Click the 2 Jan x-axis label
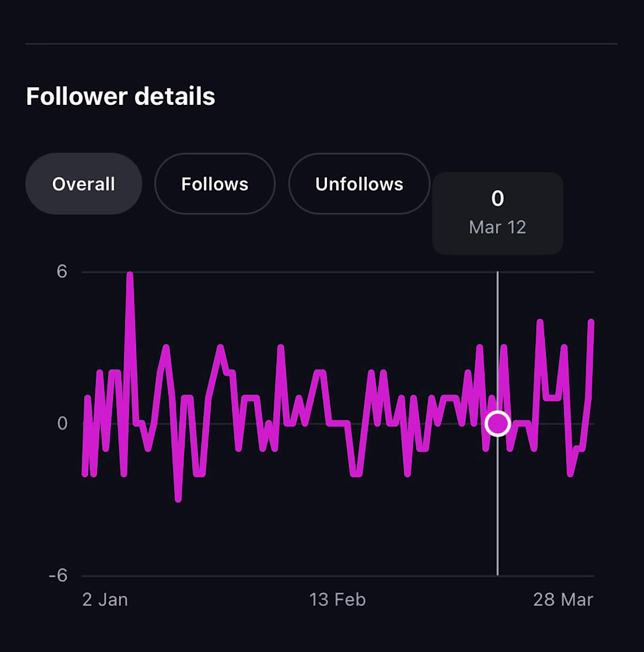The image size is (644, 652). [105, 599]
